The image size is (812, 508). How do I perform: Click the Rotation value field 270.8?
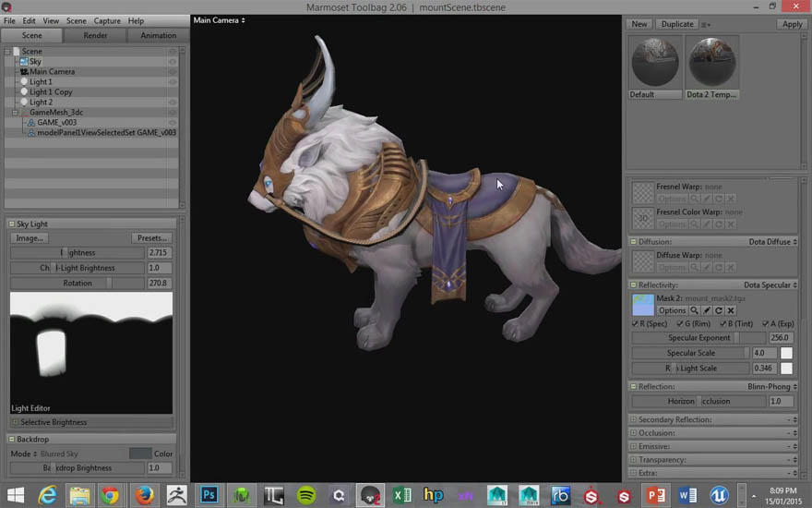click(x=159, y=283)
